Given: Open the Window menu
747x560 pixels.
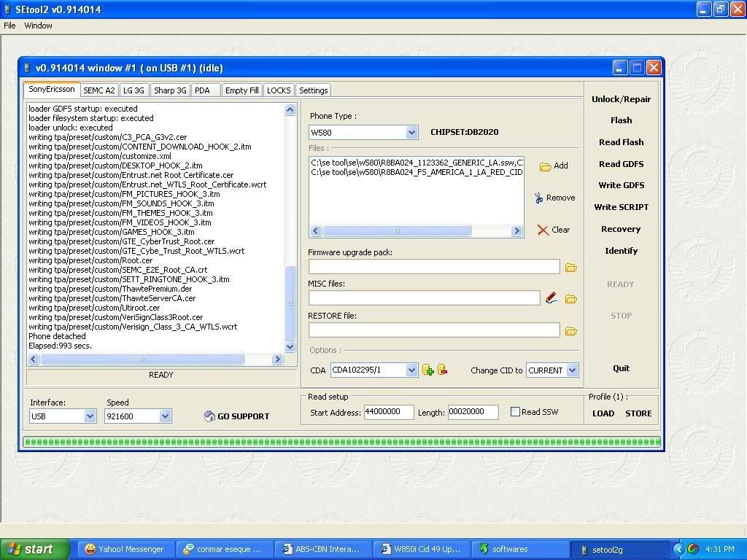Looking at the screenshot, I should tap(38, 26).
